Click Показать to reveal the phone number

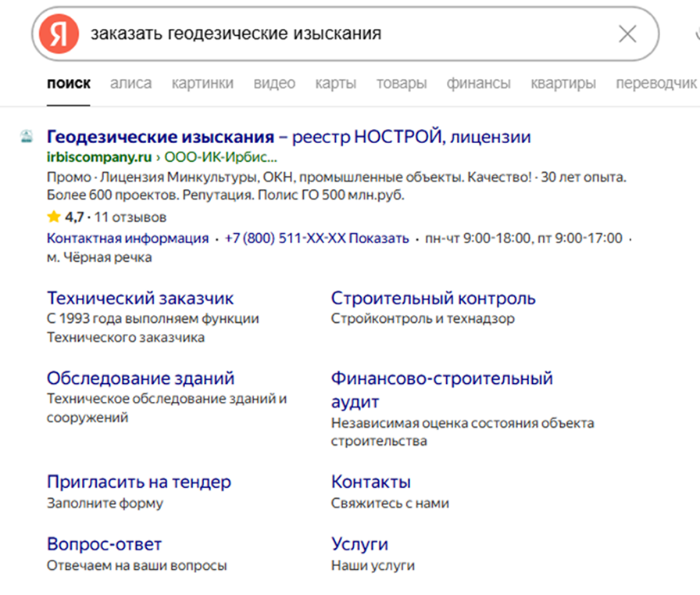coord(380,239)
